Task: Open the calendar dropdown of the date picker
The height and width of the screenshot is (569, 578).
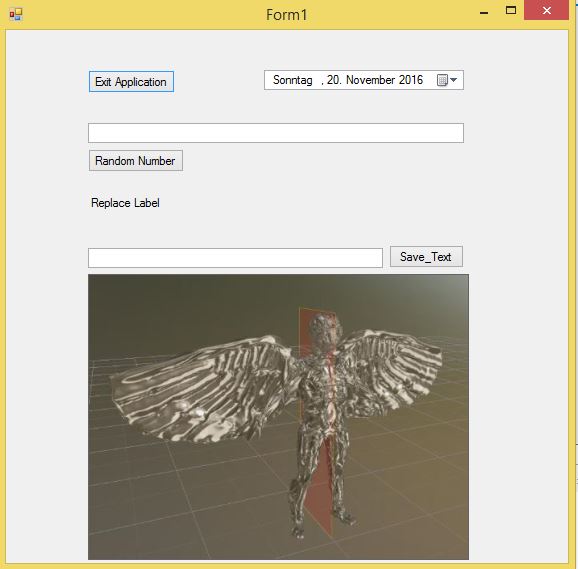Action: point(447,80)
